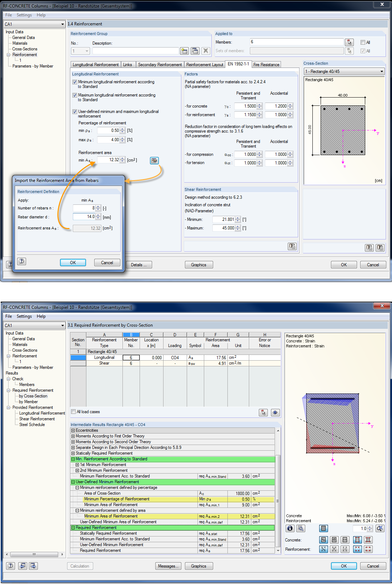Screen dimensions: 392x584
Task: Click the Description input field
Action: (x=135, y=51)
